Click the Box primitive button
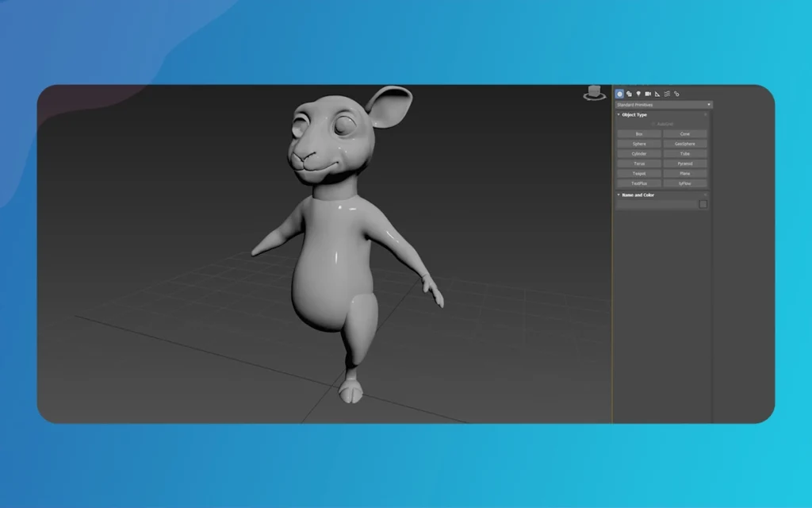Viewport: 812px width, 508px height. (x=638, y=133)
